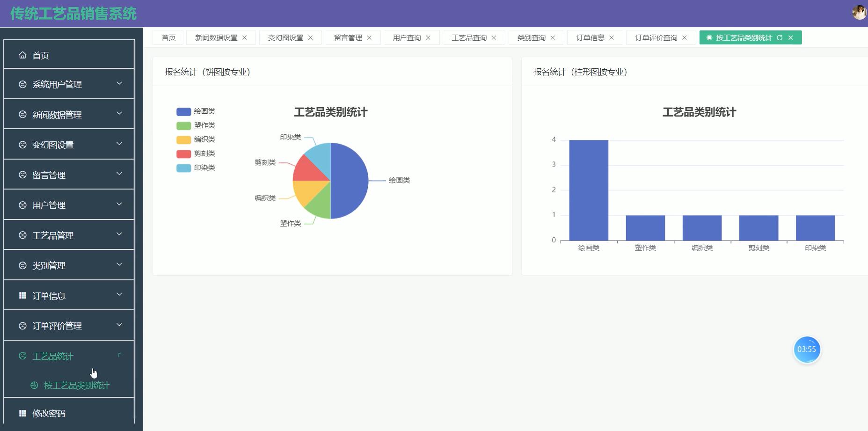Switch to the 工艺品查询 tab
868x431 pixels.
[469, 37]
